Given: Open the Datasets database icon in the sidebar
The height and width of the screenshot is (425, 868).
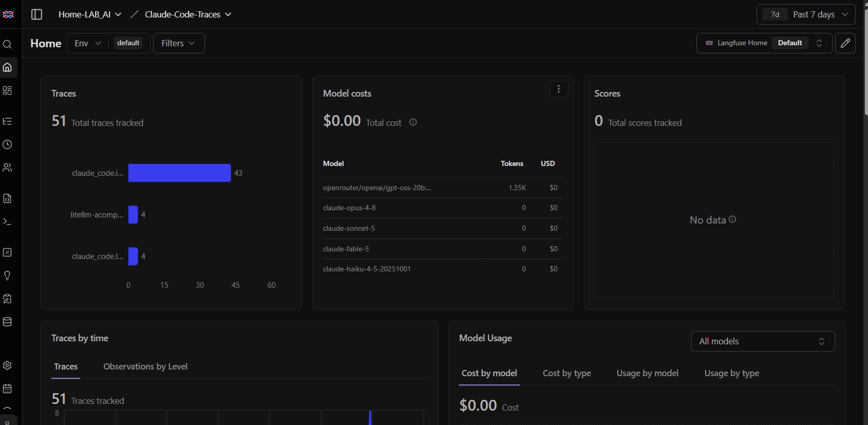Looking at the screenshot, I should 7,322.
